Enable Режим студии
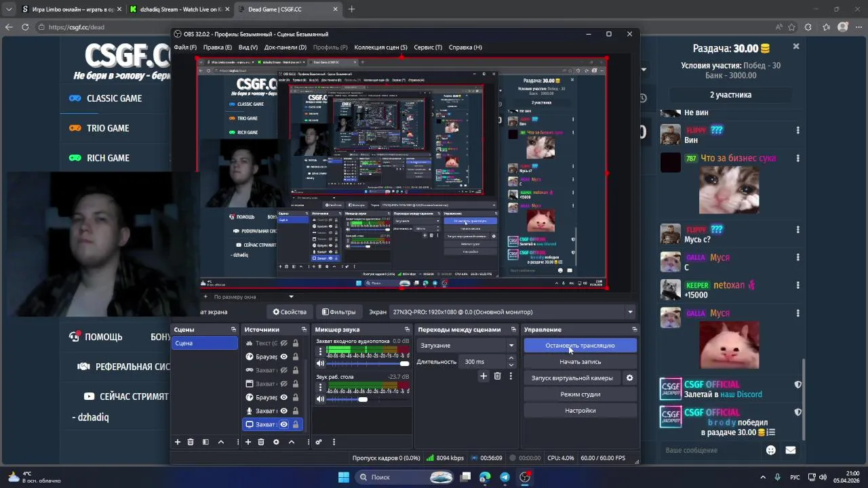868x488 pixels. (x=580, y=394)
